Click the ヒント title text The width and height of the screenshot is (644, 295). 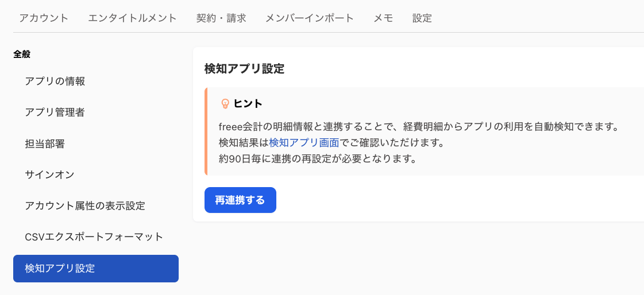[248, 104]
